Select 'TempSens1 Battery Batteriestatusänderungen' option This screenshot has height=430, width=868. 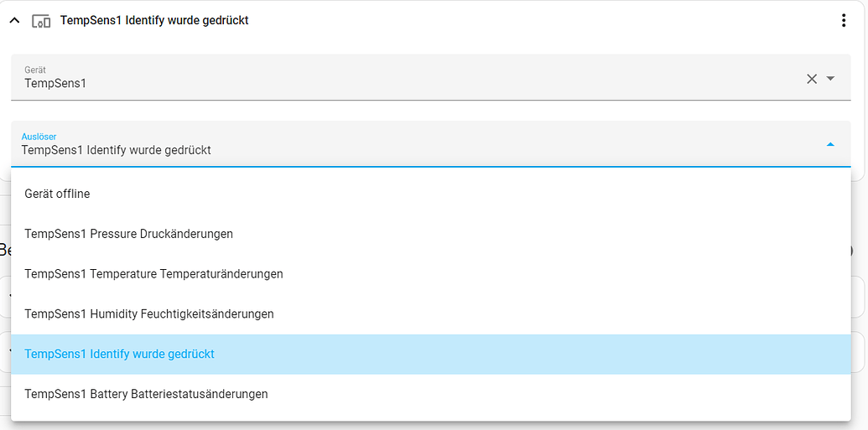[146, 394]
